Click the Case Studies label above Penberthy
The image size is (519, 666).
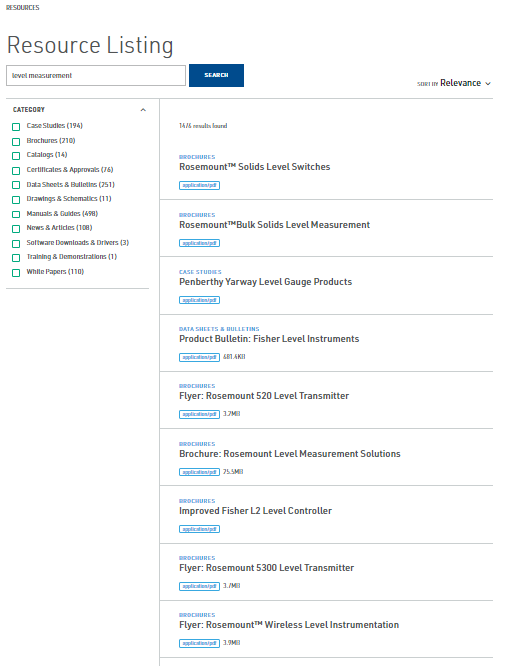(x=200, y=272)
